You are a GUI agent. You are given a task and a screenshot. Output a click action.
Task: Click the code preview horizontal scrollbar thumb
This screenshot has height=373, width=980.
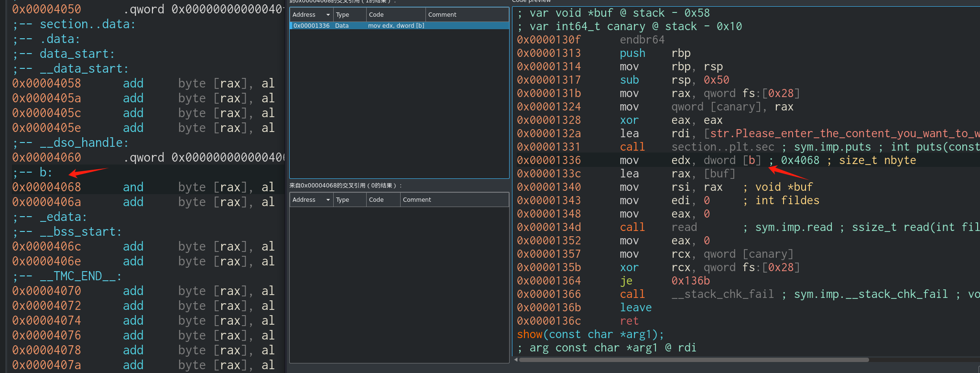pyautogui.click(x=693, y=360)
